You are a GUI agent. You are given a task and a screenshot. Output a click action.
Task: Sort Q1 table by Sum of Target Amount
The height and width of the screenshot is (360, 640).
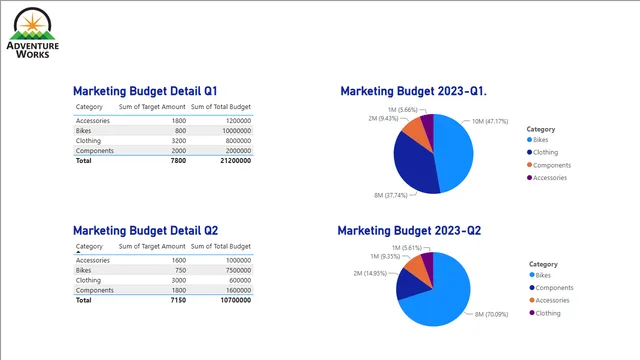point(152,107)
